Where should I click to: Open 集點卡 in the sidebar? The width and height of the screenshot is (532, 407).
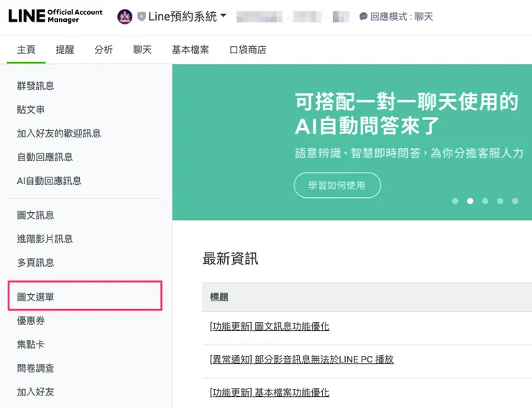[31, 344]
